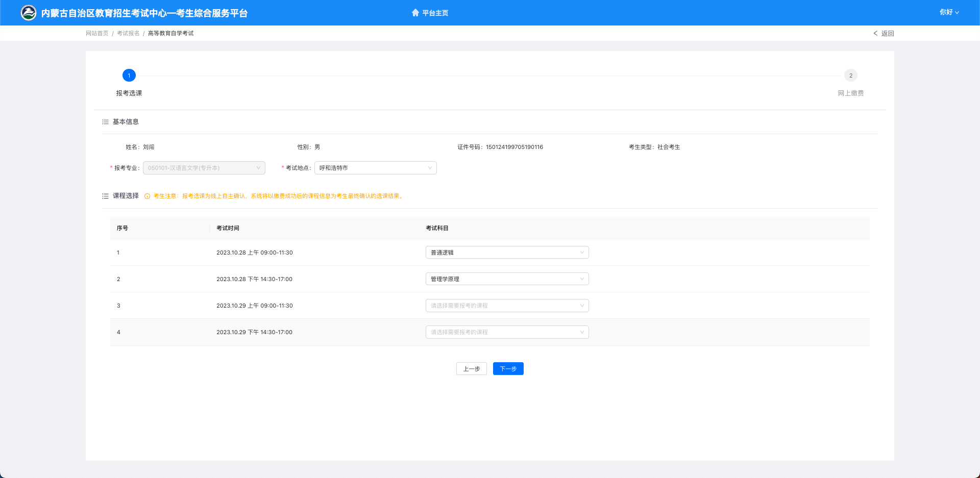Click the orange notice info icon
The height and width of the screenshot is (478, 980).
click(x=147, y=196)
